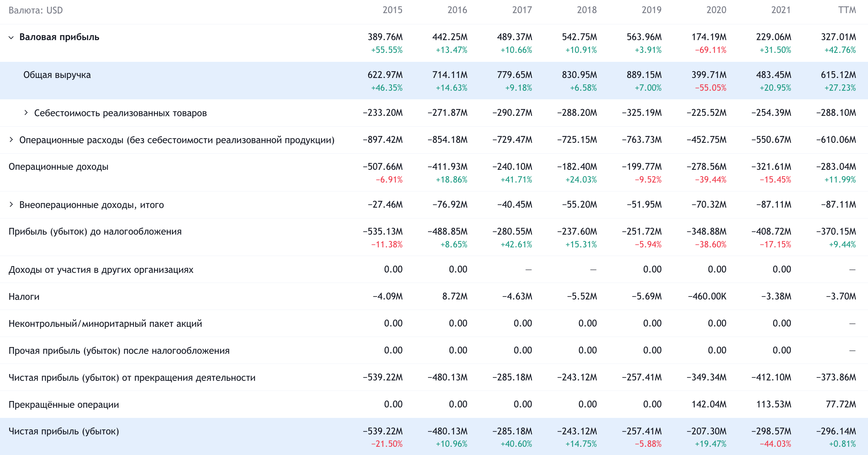The width and height of the screenshot is (868, 455).
Task: Click the TTM column header
Action: (847, 10)
